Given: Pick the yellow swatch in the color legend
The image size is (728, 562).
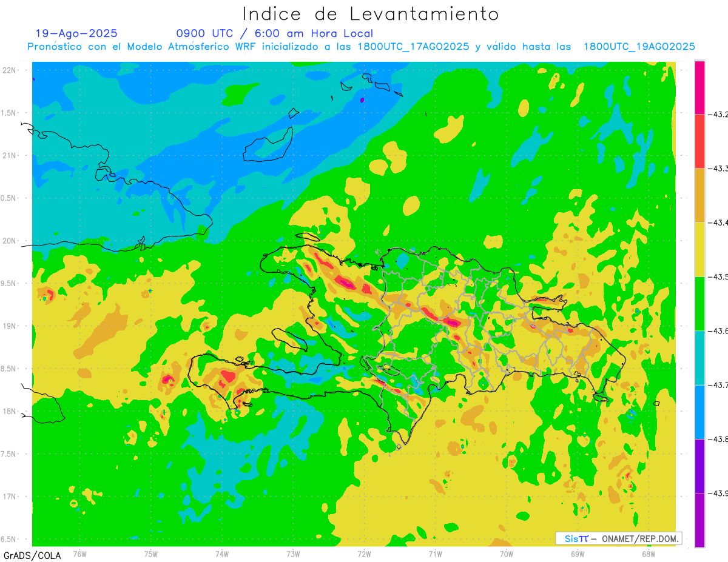Looking at the screenshot, I should 699,249.
